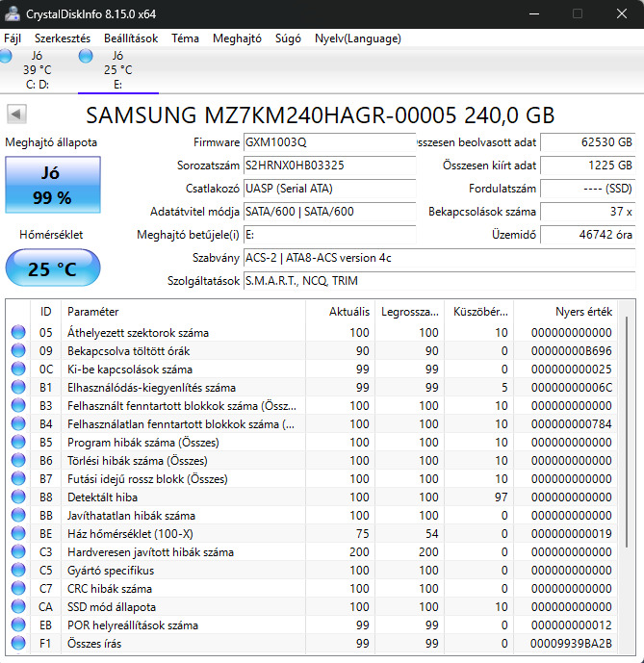Viewport: 644px width, 663px height.
Task: Open the Fájl menu
Action: coord(13,38)
